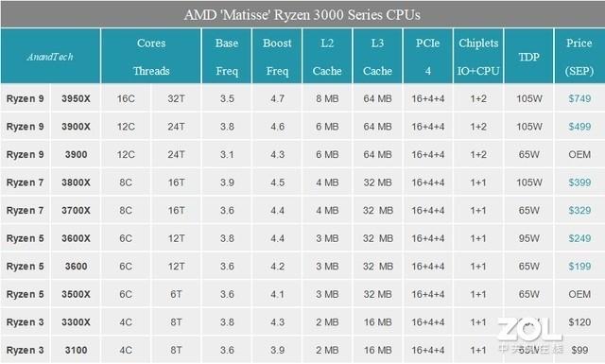The image size is (605, 364).
Task: Select the 3700X model cell
Action: point(76,211)
